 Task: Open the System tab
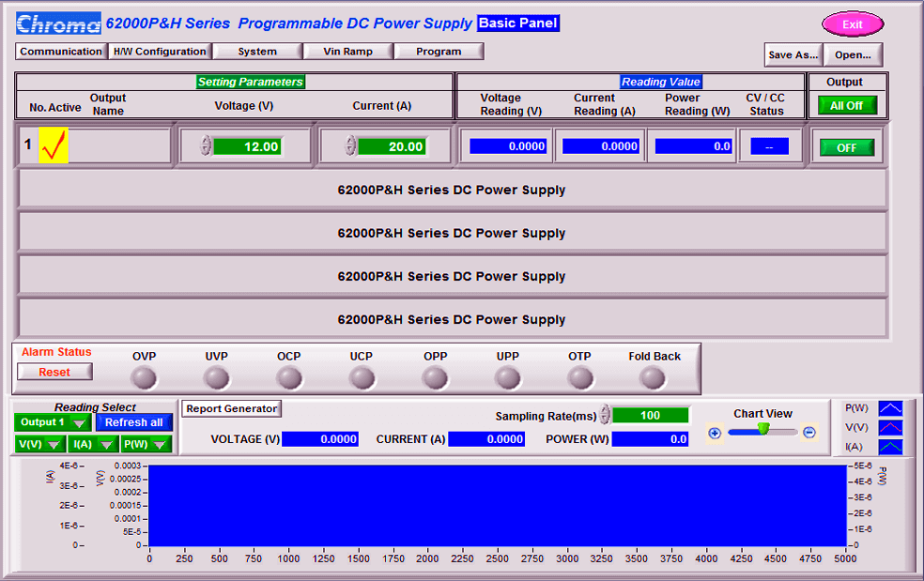coord(257,52)
